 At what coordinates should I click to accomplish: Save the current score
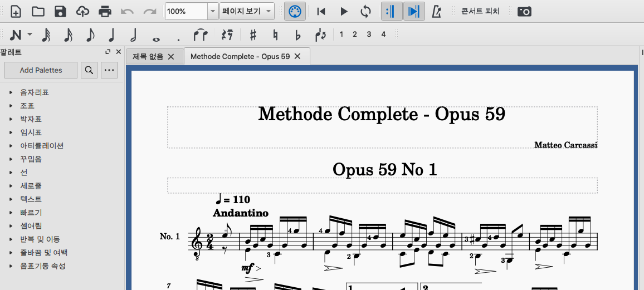(x=60, y=12)
